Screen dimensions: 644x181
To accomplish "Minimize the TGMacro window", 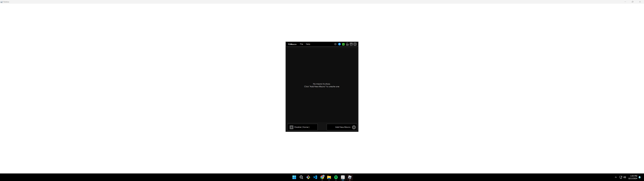I will pyautogui.click(x=351, y=44).
